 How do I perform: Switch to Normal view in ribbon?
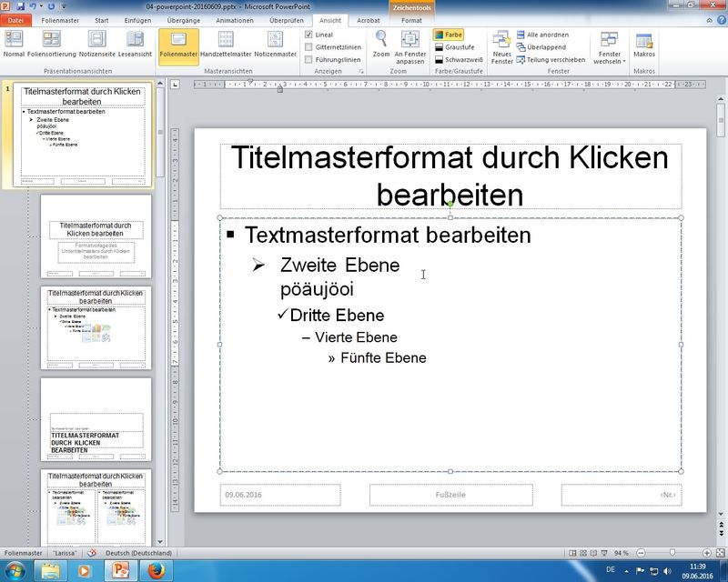14,45
